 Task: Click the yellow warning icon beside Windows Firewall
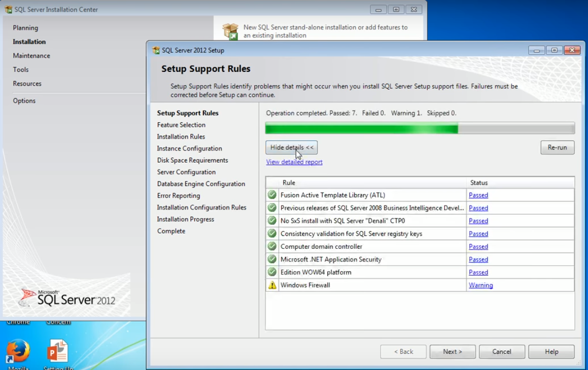pos(272,285)
